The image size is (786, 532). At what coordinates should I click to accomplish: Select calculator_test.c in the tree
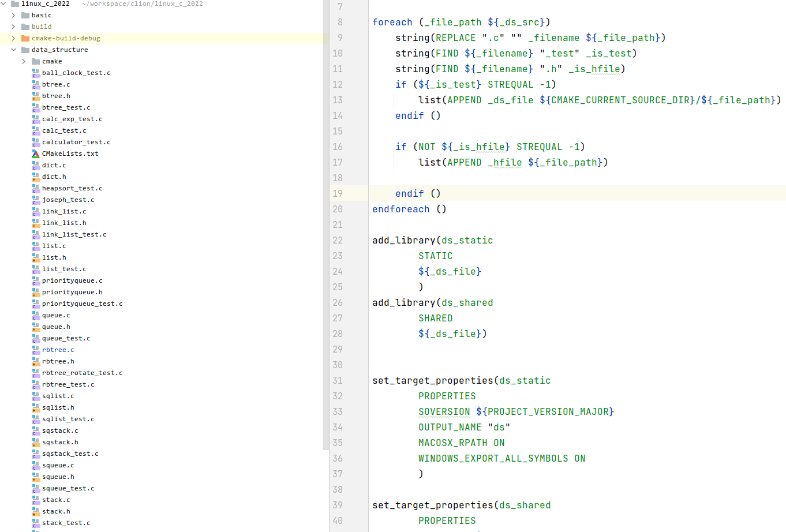76,142
